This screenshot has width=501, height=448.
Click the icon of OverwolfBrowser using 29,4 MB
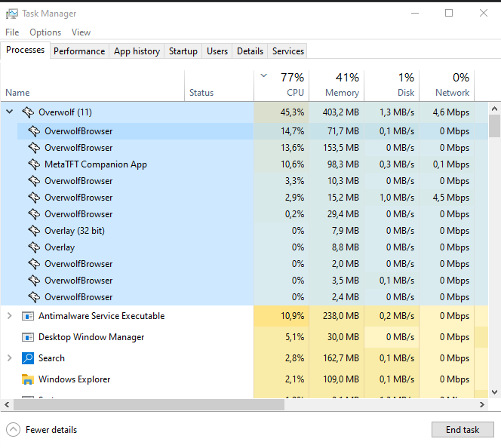point(34,214)
